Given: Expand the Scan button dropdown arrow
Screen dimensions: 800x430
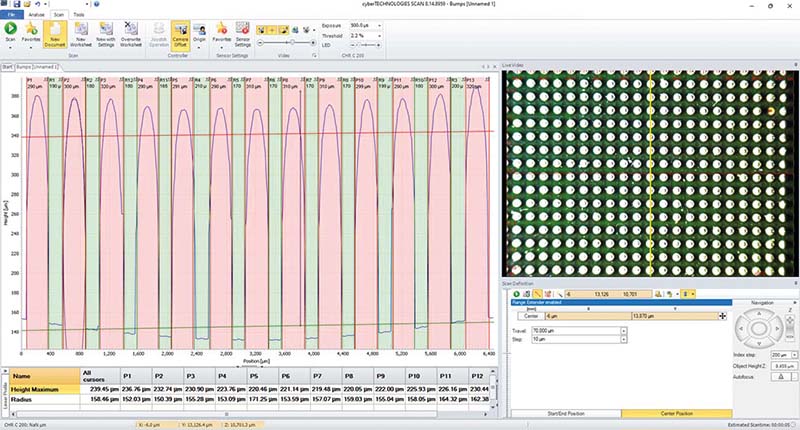Looking at the screenshot, I should tap(10, 47).
